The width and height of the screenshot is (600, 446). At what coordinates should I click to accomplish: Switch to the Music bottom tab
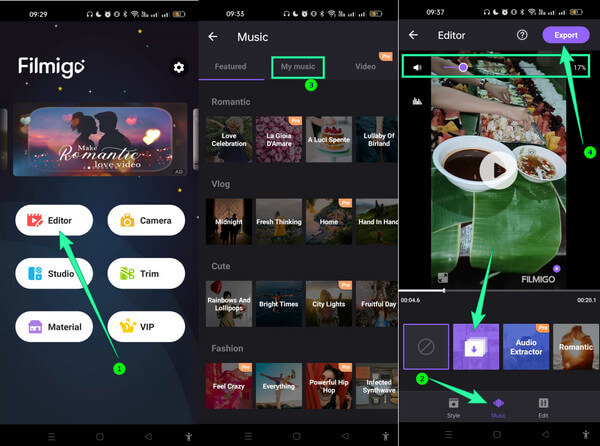point(498,408)
